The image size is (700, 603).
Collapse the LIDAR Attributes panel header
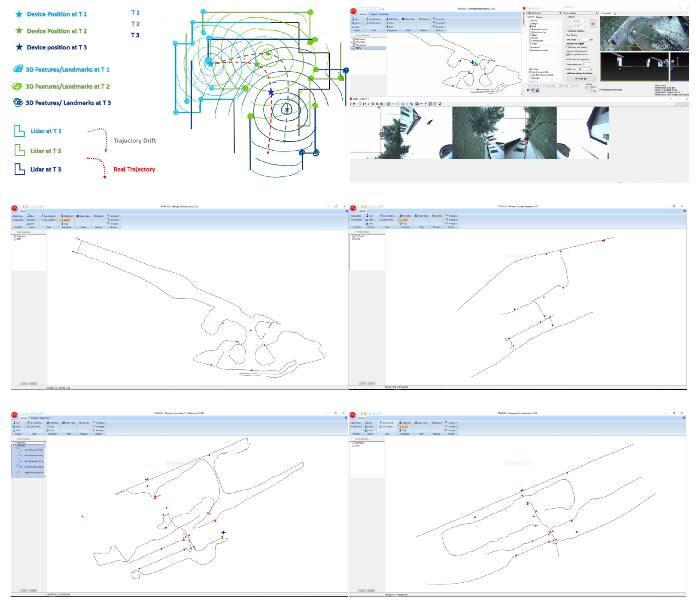click(x=560, y=13)
